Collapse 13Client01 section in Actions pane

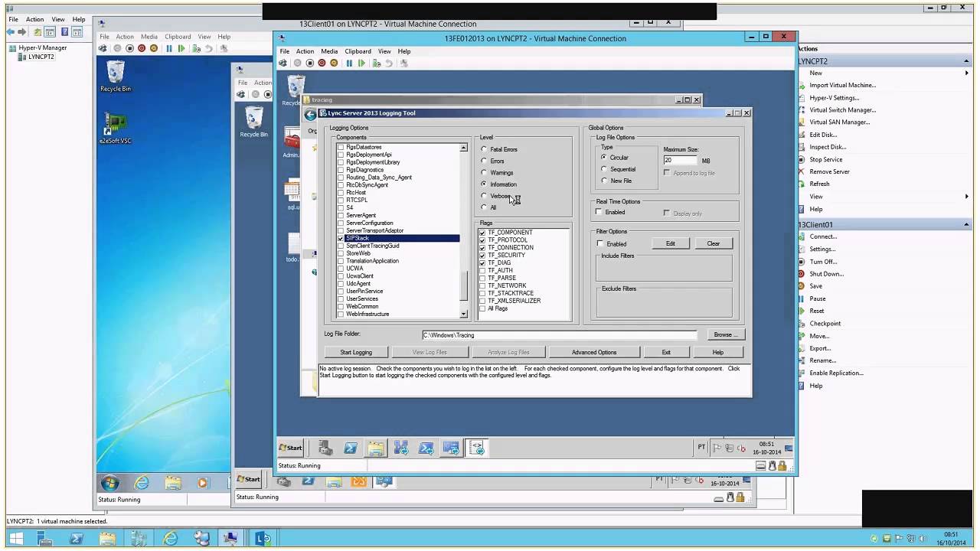pyautogui.click(x=966, y=224)
